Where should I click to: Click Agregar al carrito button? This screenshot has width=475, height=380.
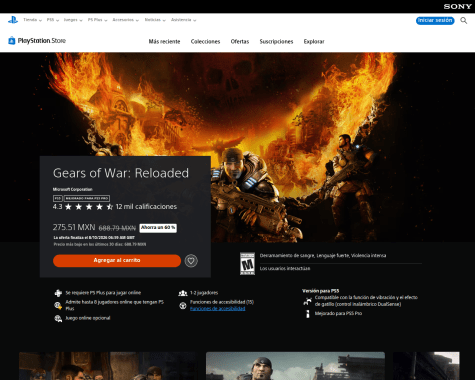(117, 260)
